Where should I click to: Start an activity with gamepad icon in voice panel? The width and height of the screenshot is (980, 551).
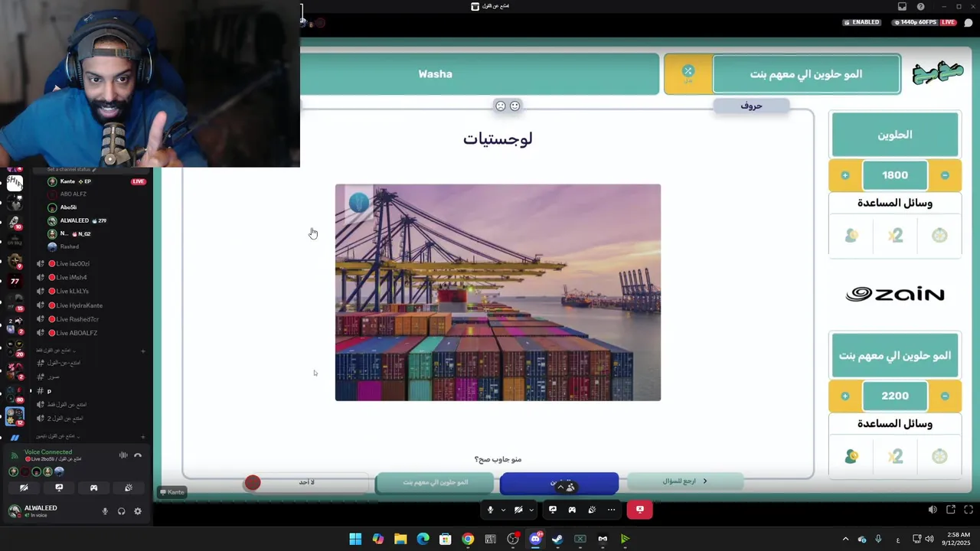[x=93, y=487]
